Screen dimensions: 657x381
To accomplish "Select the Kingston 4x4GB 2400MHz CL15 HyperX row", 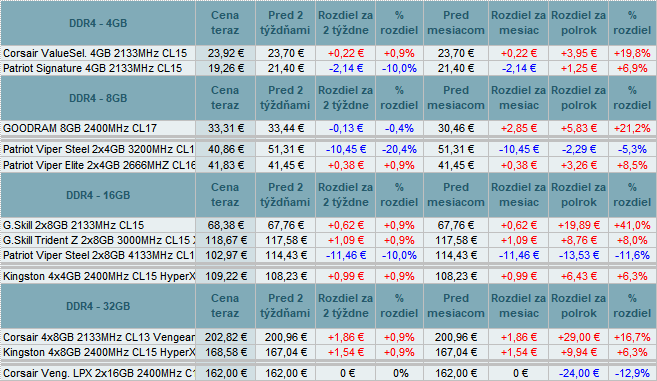I will click(x=328, y=276).
